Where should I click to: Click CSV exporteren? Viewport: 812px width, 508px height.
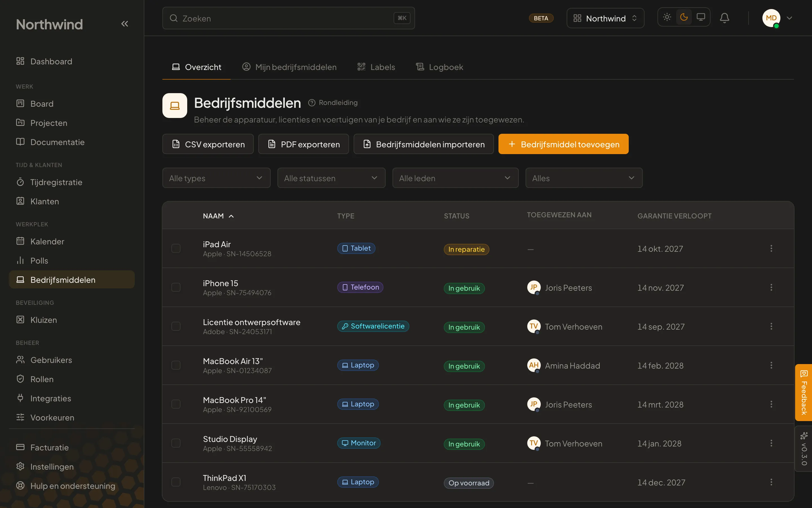(208, 144)
